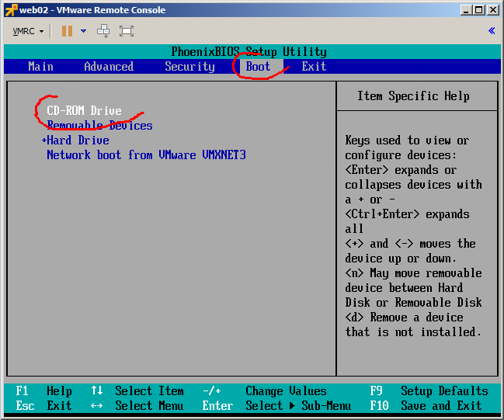The width and height of the screenshot is (504, 420).
Task: Click the F1 Help hint
Action: tap(43, 390)
